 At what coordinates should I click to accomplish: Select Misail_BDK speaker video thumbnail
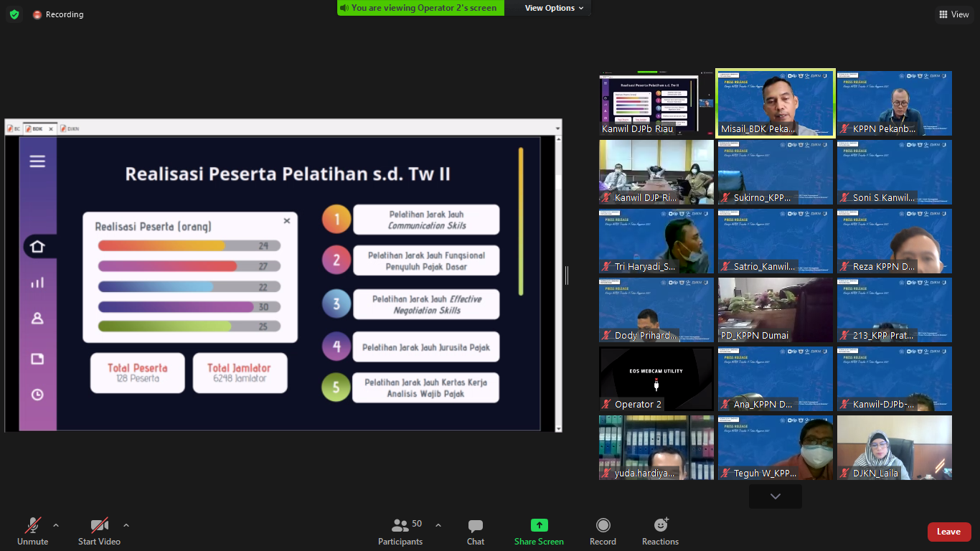coord(776,103)
